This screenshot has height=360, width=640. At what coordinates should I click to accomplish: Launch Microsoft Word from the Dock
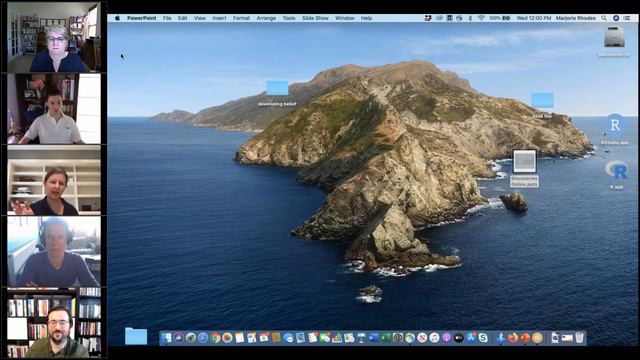pyautogui.click(x=374, y=338)
